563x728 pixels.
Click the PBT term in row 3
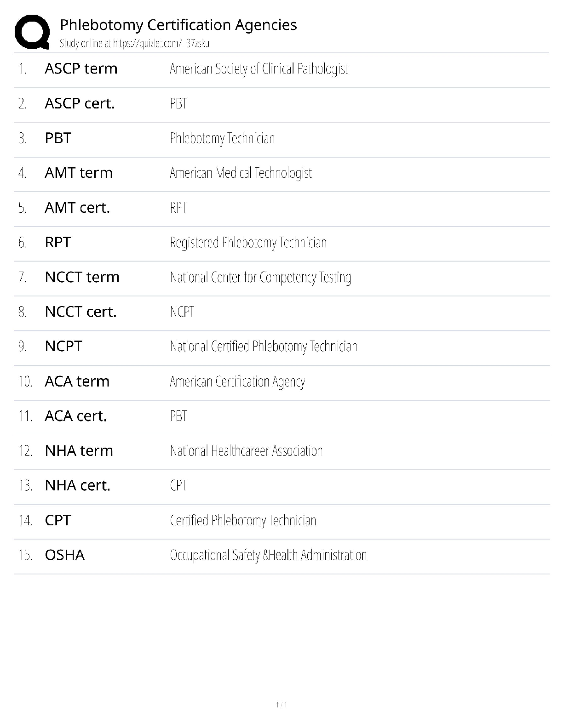pyautogui.click(x=58, y=138)
